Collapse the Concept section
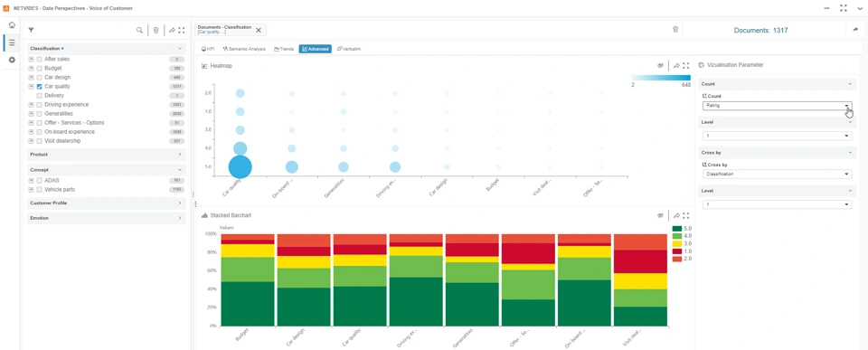The image size is (868, 350). point(180,170)
